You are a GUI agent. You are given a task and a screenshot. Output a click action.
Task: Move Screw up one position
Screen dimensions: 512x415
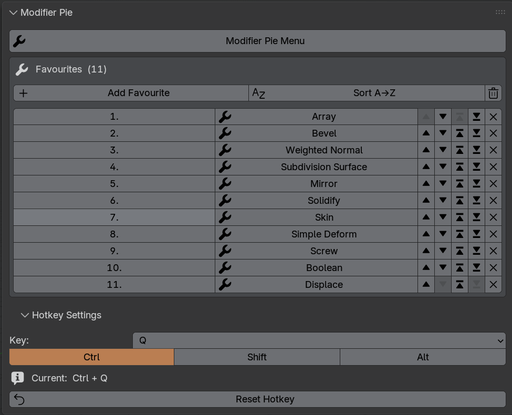[426, 251]
